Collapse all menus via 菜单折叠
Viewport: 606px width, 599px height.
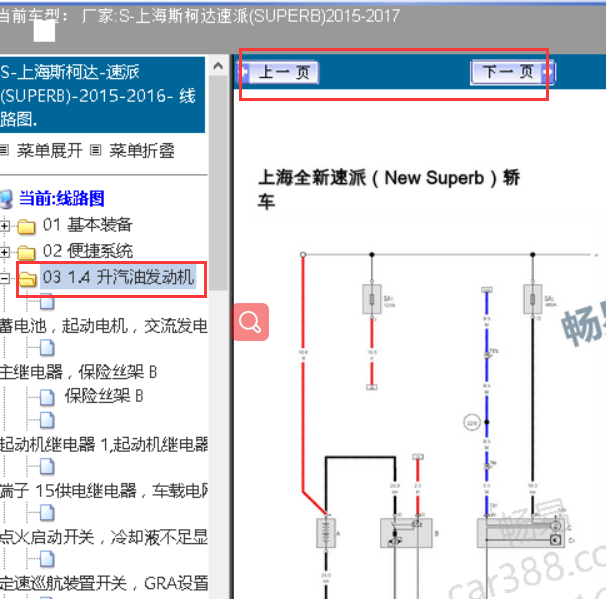click(141, 150)
